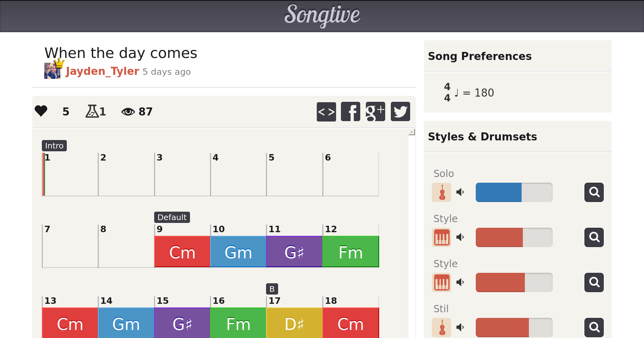644x338 pixels.
Task: Click the remix flask icon
Action: [92, 111]
